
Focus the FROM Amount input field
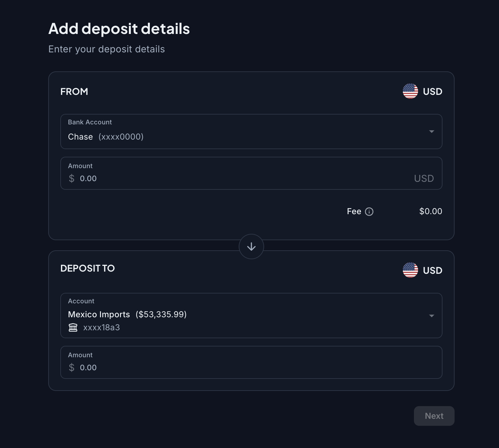pos(222,179)
